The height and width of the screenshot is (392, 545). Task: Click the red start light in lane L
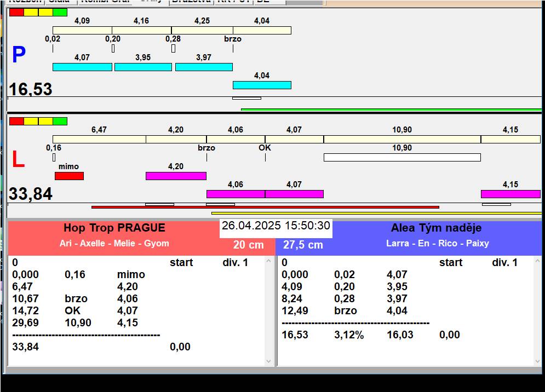[16, 121]
